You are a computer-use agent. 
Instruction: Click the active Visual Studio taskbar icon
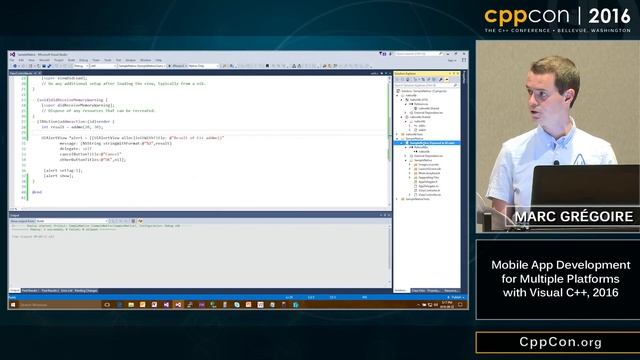click(x=178, y=304)
